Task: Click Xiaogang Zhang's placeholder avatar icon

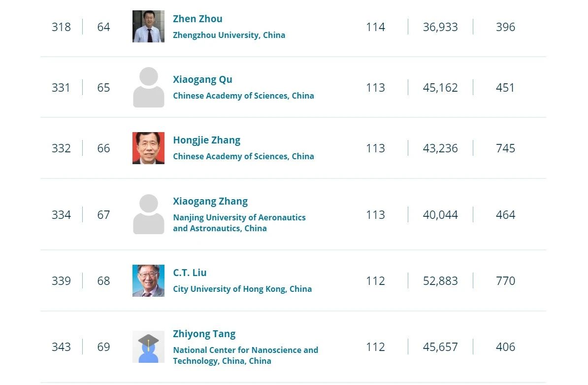Action: click(x=148, y=214)
